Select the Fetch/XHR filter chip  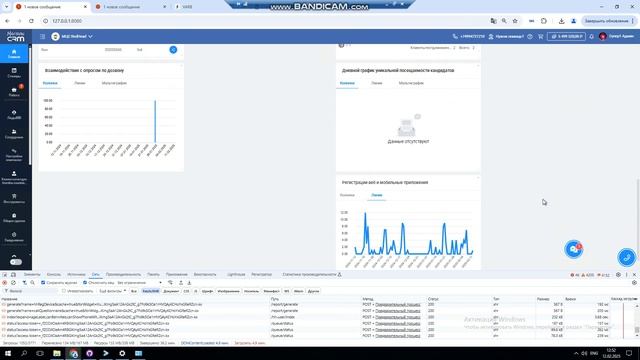[x=151, y=291]
